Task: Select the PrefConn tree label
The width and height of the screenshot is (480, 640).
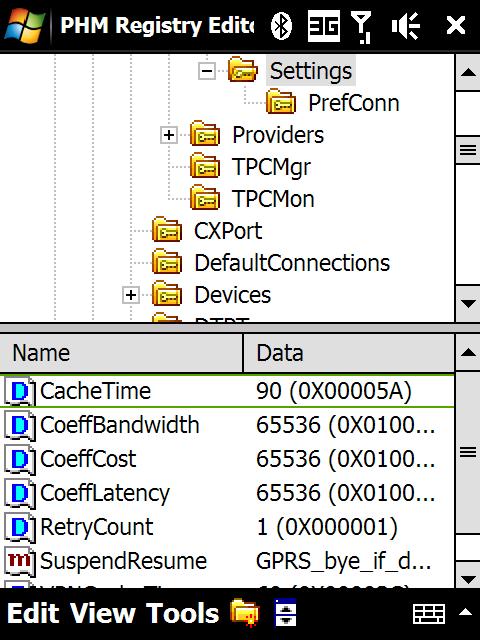Action: point(353,103)
